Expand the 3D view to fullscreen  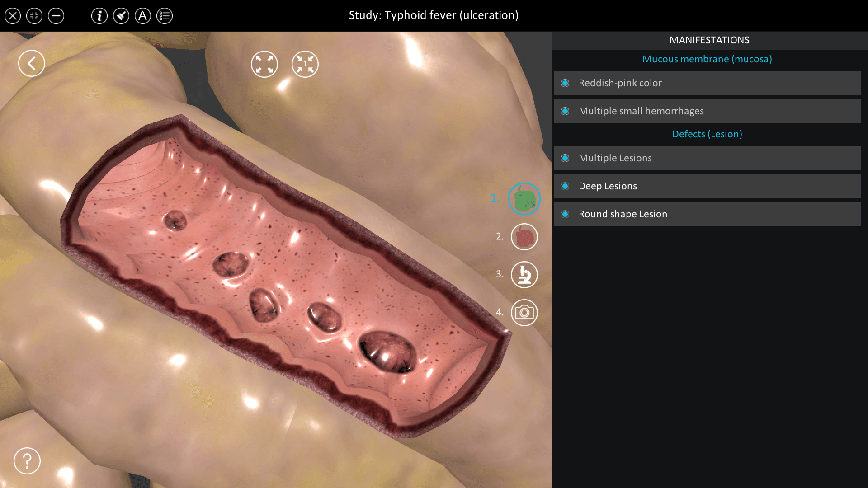click(264, 64)
